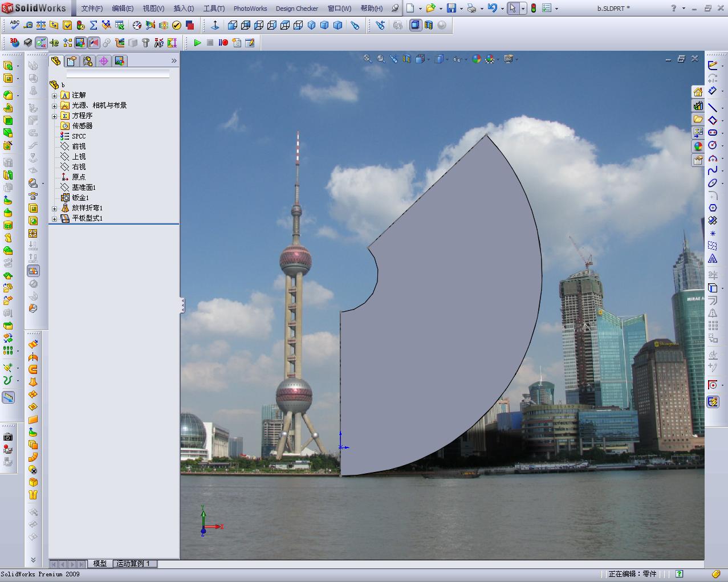Open the 文件(F) menu
728x582 pixels.
(92, 9)
